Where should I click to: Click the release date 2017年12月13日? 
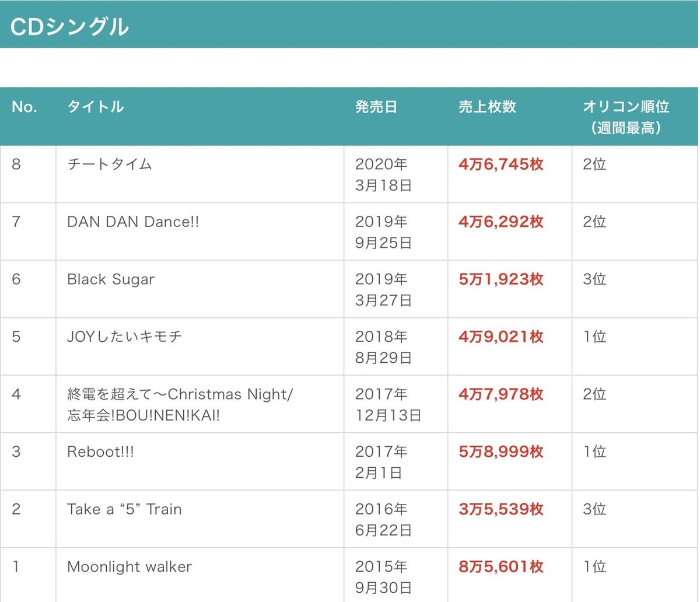click(x=388, y=405)
